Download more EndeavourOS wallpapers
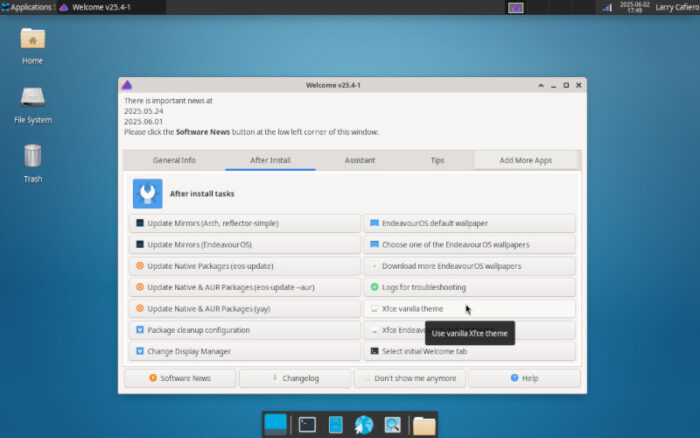The height and width of the screenshot is (438, 700). click(x=470, y=266)
